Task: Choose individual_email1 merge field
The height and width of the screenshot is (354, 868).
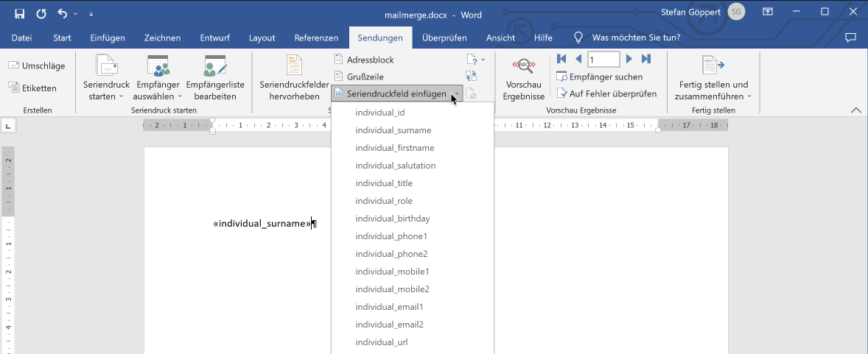Action: pyautogui.click(x=389, y=307)
